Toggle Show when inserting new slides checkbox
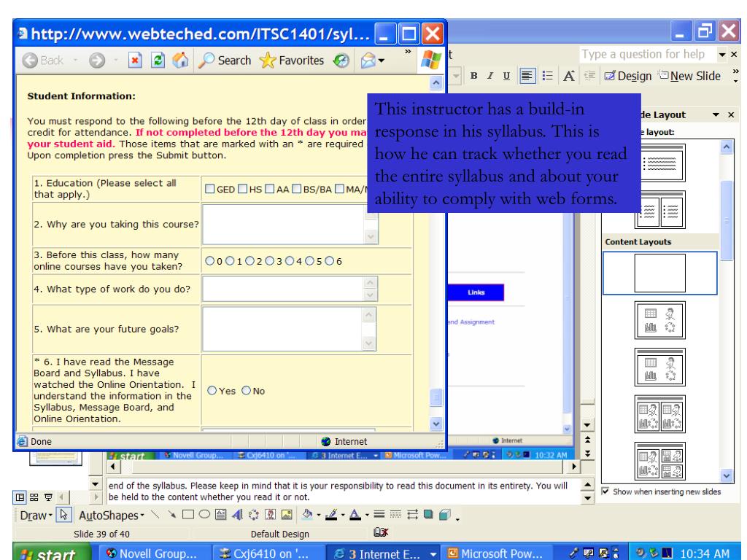Image resolution: width=747 pixels, height=560 pixels. [x=605, y=491]
